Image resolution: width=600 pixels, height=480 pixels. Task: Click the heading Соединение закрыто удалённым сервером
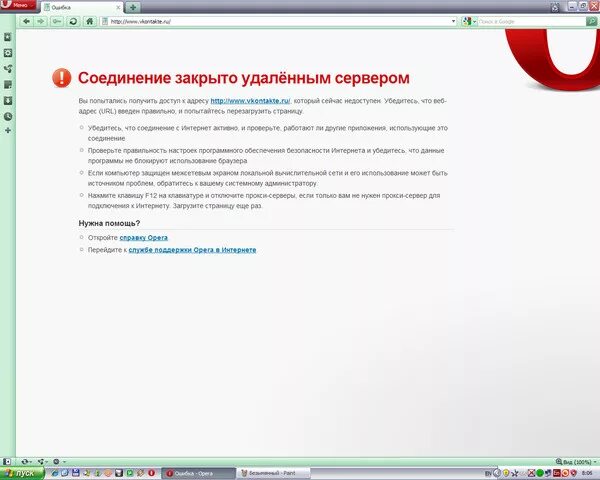[x=244, y=78]
